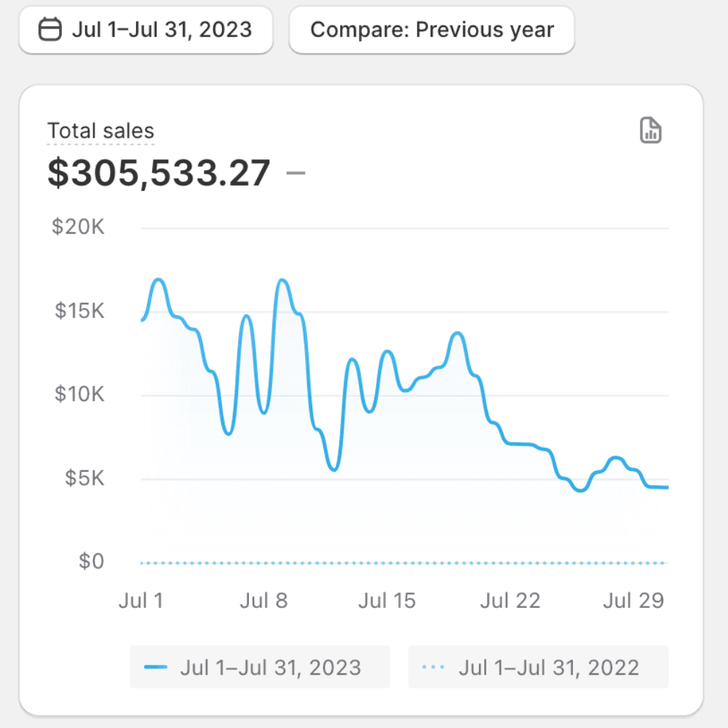Click the Jul 8 axis label
Screen dimensions: 728x728
264,601
